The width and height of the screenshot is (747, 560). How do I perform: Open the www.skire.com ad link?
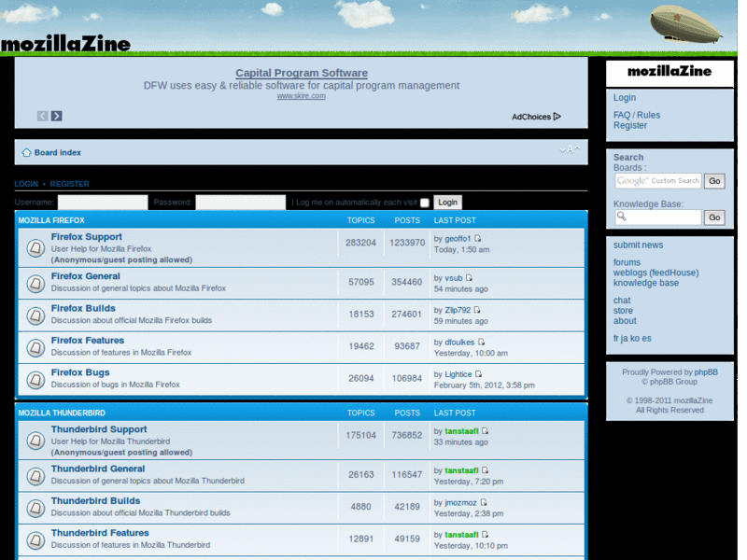click(302, 96)
